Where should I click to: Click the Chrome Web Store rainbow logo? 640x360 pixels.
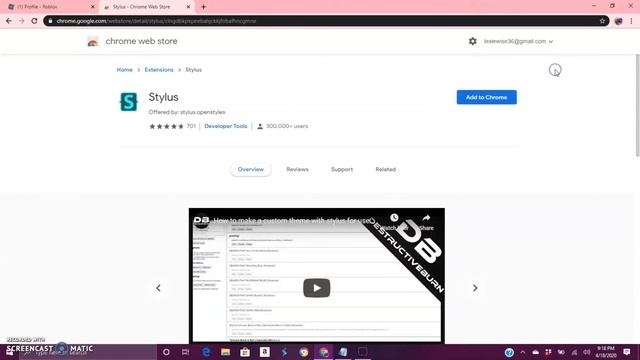[x=93, y=41]
